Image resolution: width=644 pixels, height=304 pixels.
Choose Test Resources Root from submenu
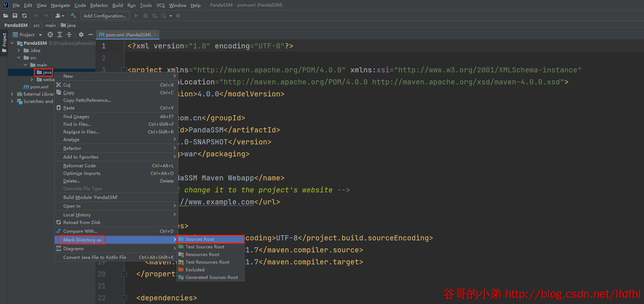tap(210, 262)
